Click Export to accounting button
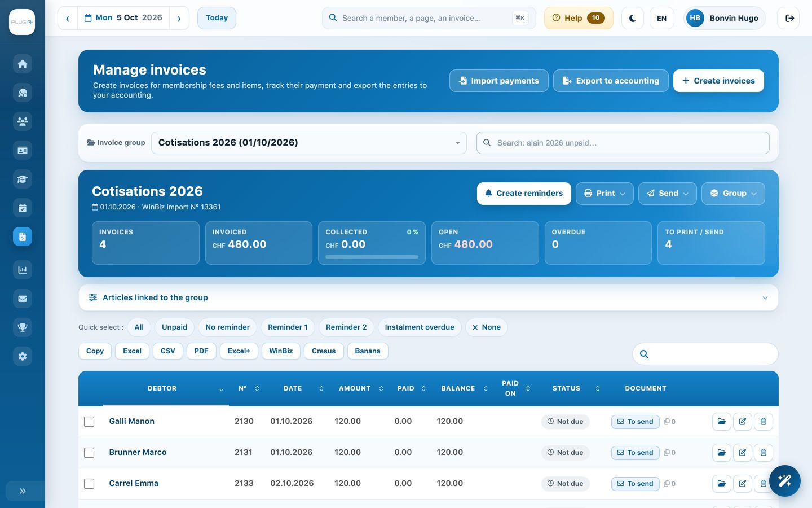Image resolution: width=812 pixels, height=508 pixels. (611, 81)
